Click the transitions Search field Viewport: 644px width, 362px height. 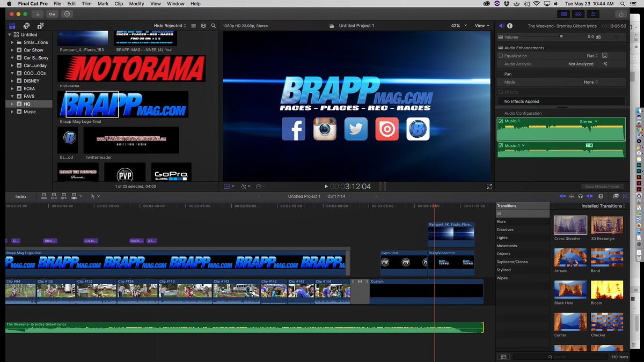[x=559, y=357]
